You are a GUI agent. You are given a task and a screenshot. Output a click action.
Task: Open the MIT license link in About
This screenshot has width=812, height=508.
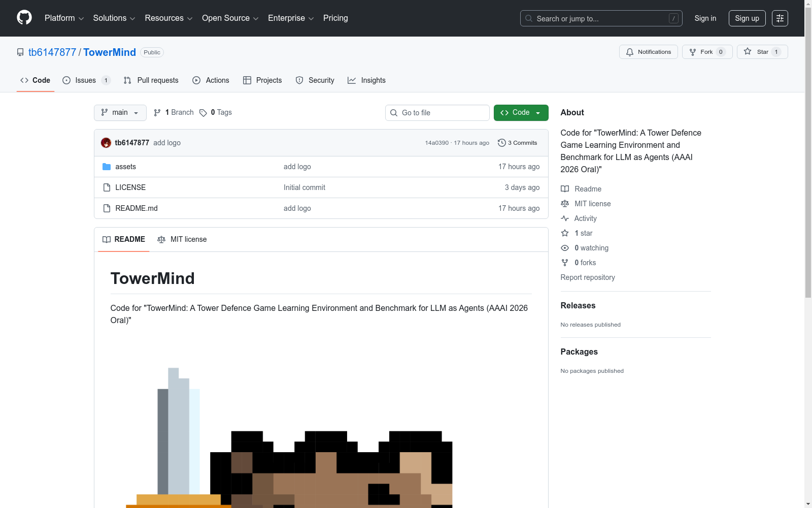(x=586, y=204)
